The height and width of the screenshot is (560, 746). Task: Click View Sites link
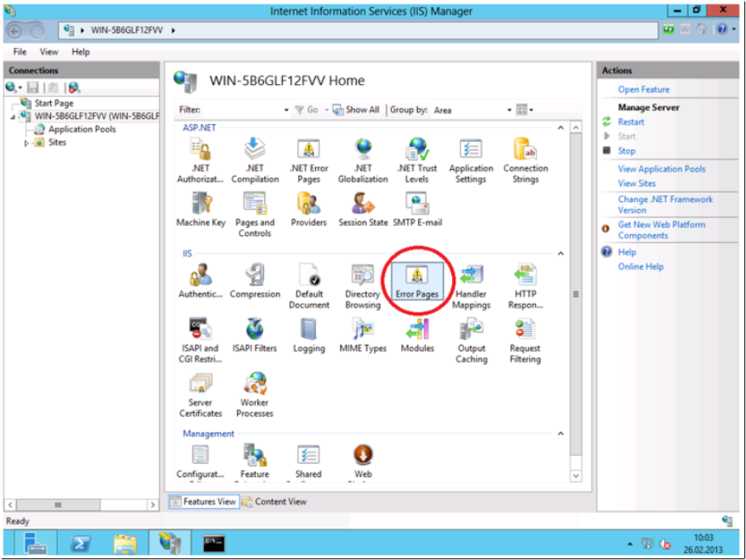pyautogui.click(x=637, y=183)
